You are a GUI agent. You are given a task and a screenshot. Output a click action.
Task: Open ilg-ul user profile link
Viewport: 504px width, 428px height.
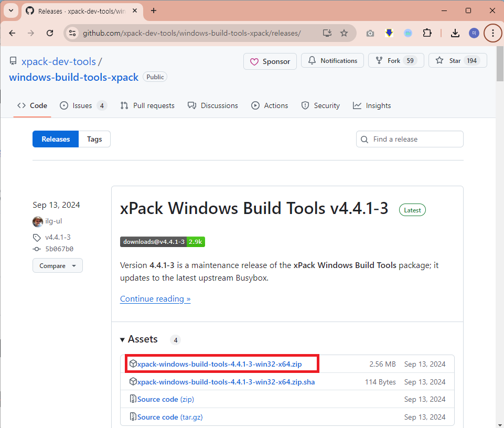coord(53,221)
